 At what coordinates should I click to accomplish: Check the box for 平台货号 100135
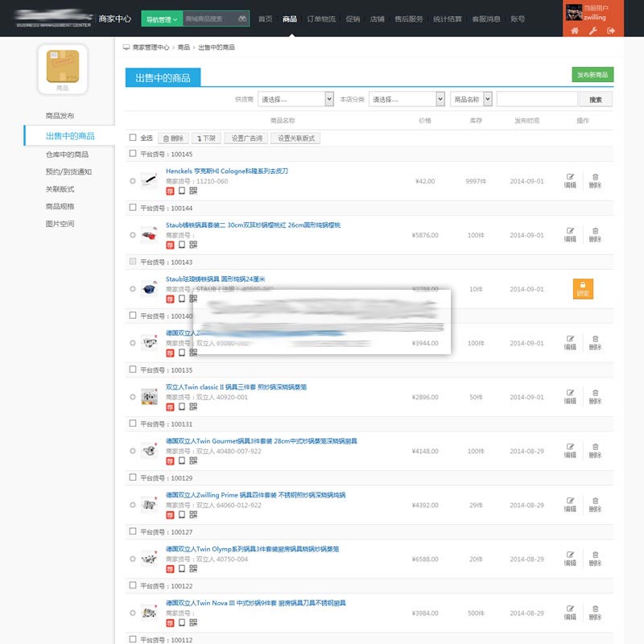click(133, 369)
